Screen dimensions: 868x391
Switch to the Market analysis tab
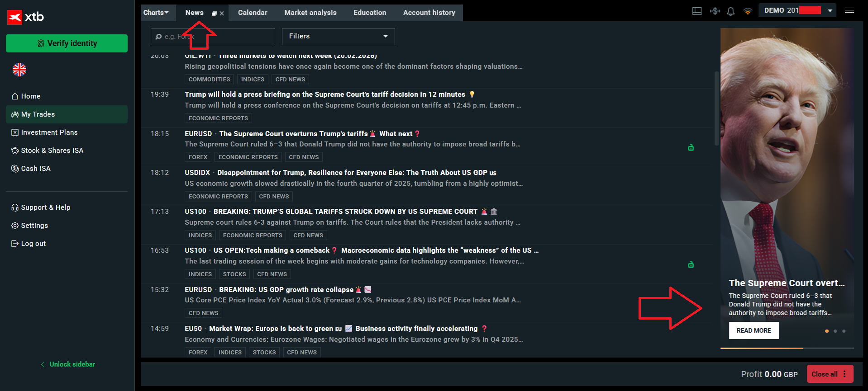310,13
